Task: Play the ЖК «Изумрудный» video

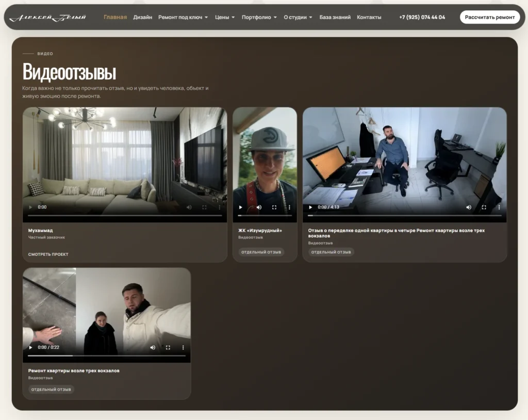Action: (x=240, y=207)
